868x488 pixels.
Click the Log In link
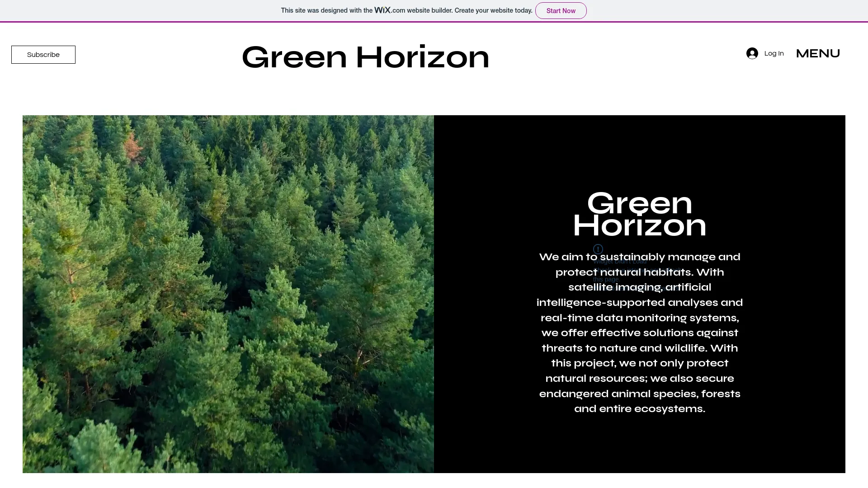point(774,53)
